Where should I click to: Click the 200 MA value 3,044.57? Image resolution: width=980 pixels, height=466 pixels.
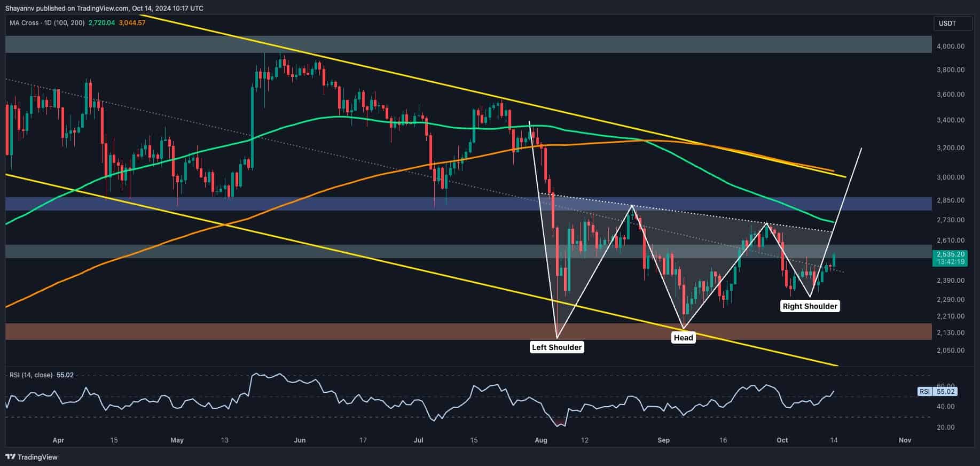point(132,23)
